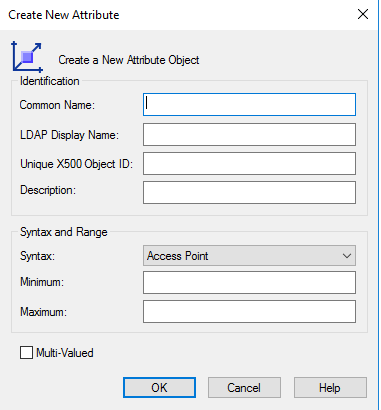Confirm with the OK button
Screen dimensions: 381x410
(x=159, y=388)
